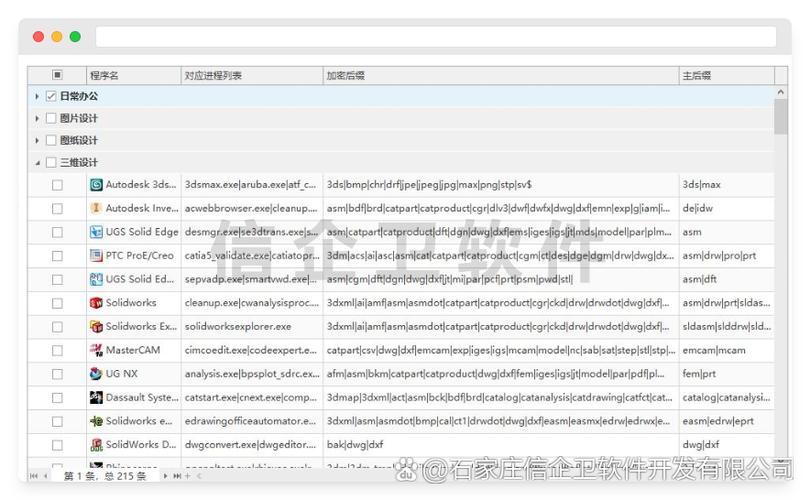Click the fem|prt main suffix cell
This screenshot has height=500, width=810.
pyautogui.click(x=726, y=373)
